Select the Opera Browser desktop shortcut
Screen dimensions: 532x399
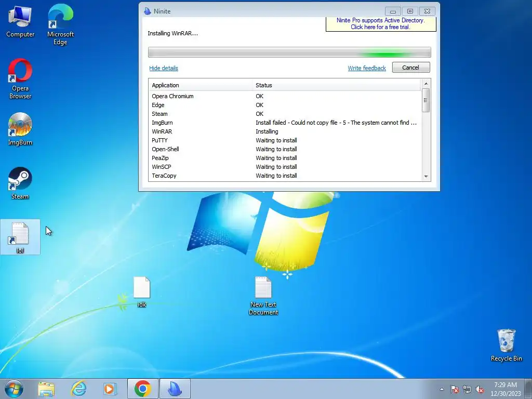pyautogui.click(x=20, y=79)
